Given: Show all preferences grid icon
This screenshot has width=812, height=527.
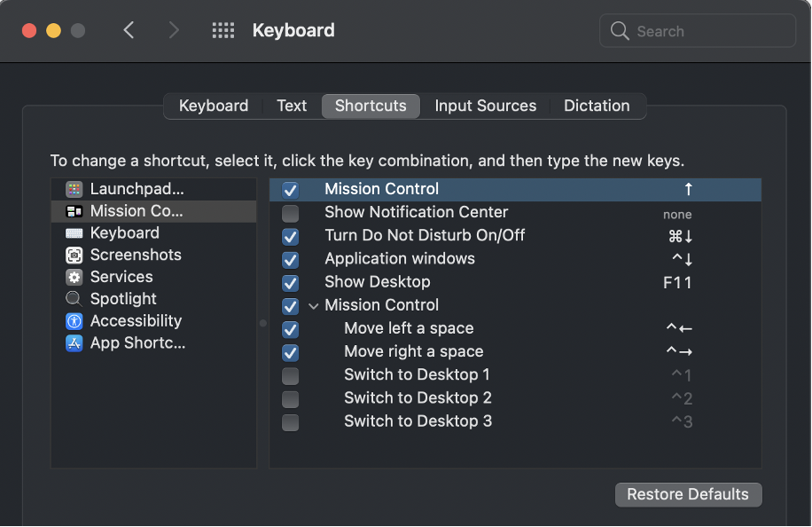Looking at the screenshot, I should (223, 30).
